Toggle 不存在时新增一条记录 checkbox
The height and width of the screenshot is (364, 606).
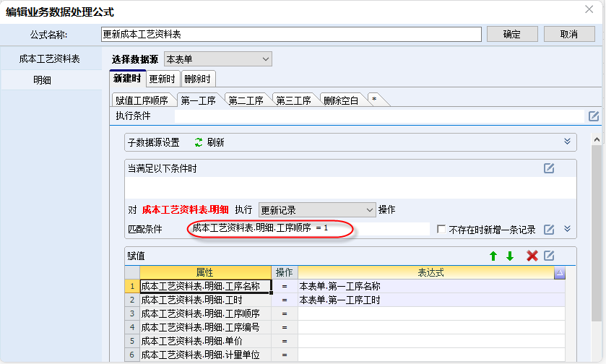click(441, 229)
